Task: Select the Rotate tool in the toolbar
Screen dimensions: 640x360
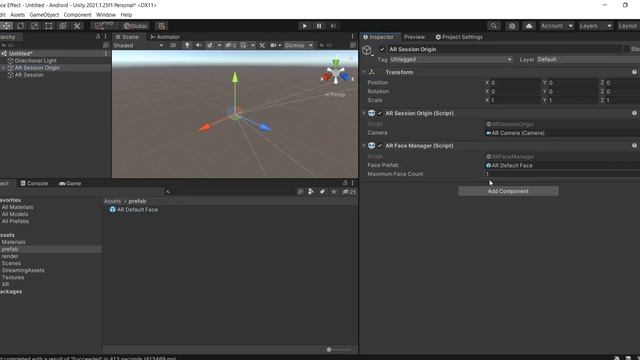Action: (21, 26)
